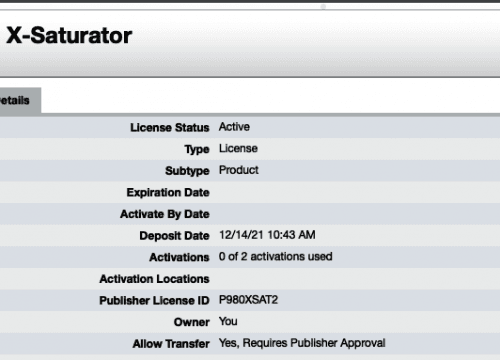The image size is (500, 360).
Task: Select the Allow Transfer label
Action: click(171, 344)
